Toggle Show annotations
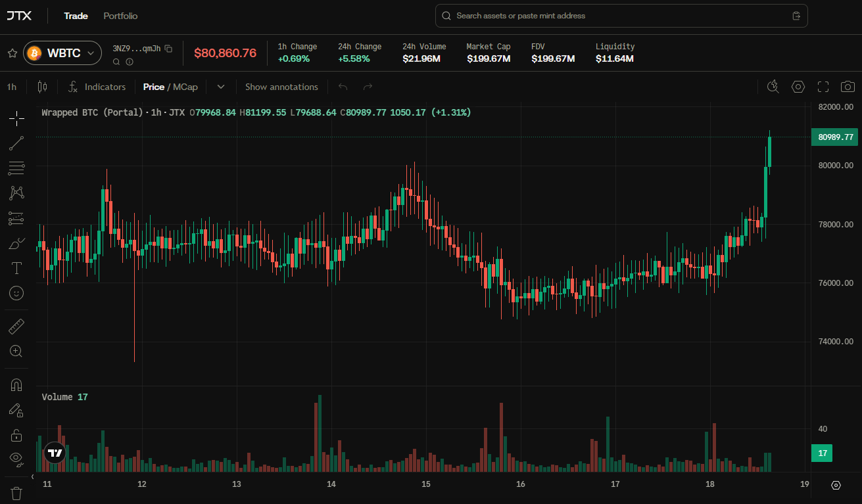The height and width of the screenshot is (504, 862). point(281,87)
